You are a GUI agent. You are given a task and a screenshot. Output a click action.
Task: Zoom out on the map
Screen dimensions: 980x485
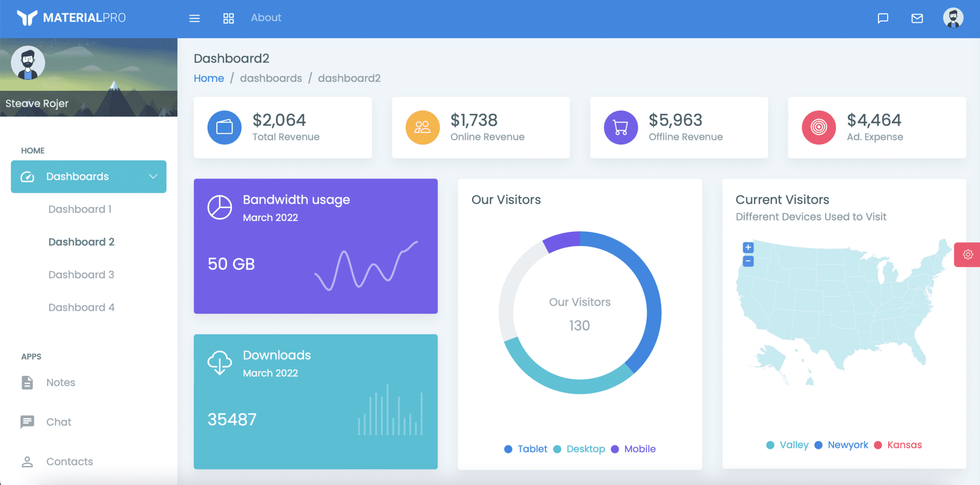748,261
